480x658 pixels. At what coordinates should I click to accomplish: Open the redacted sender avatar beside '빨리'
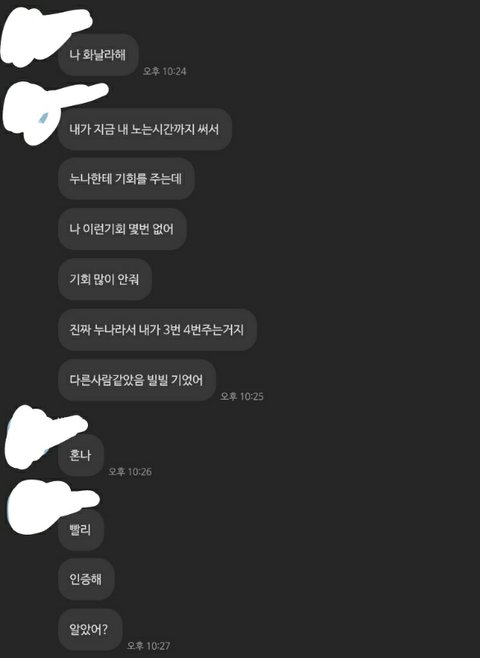point(34,508)
